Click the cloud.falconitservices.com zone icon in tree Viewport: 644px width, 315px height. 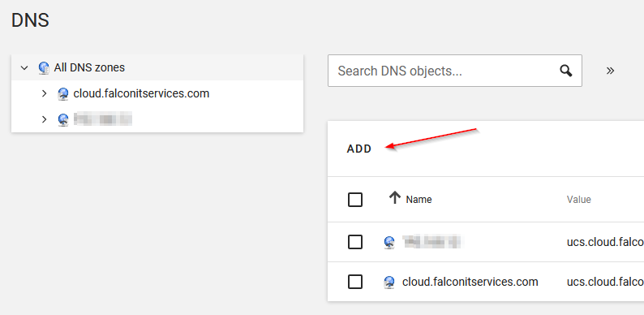(x=63, y=94)
